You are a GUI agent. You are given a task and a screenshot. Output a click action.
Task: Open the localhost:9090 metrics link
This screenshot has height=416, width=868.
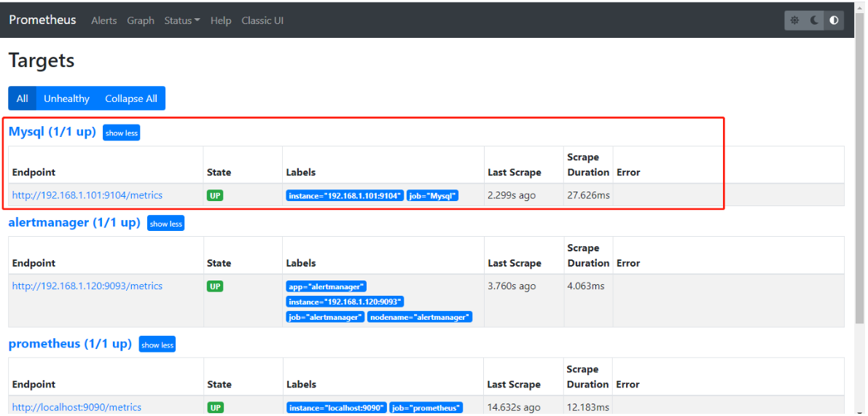tap(77, 407)
